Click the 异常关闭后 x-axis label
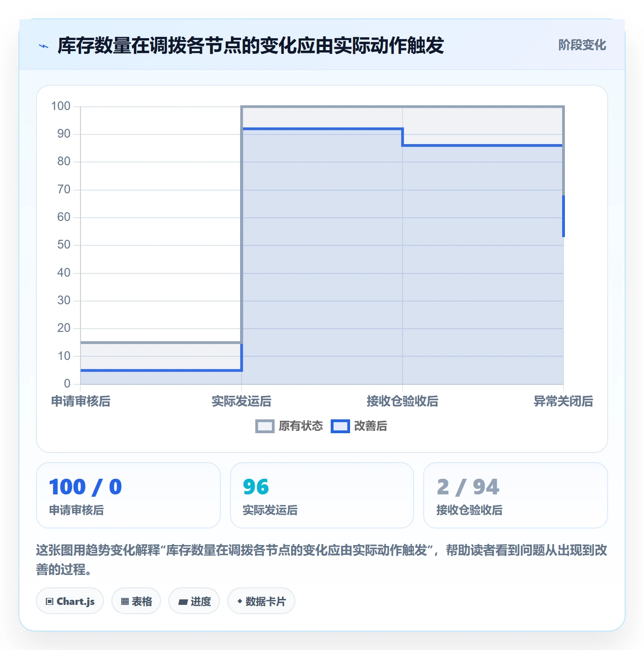This screenshot has height=650, width=644. point(563,401)
